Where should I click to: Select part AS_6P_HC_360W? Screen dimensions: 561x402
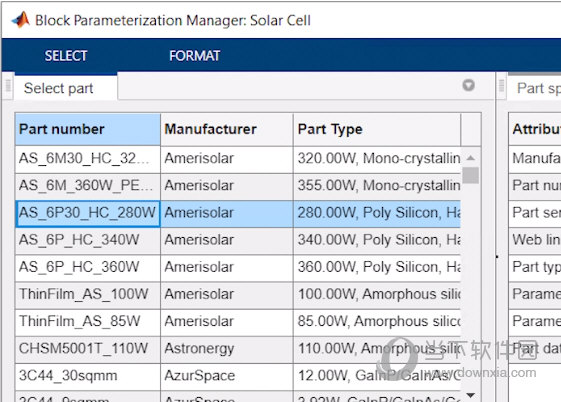[88, 267]
